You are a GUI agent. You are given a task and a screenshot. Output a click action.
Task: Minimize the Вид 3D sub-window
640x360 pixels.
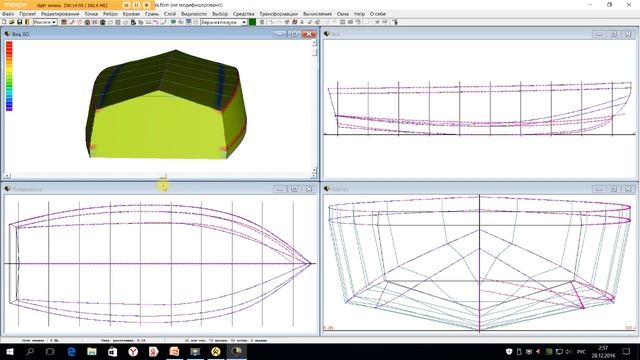pyautogui.click(x=280, y=34)
